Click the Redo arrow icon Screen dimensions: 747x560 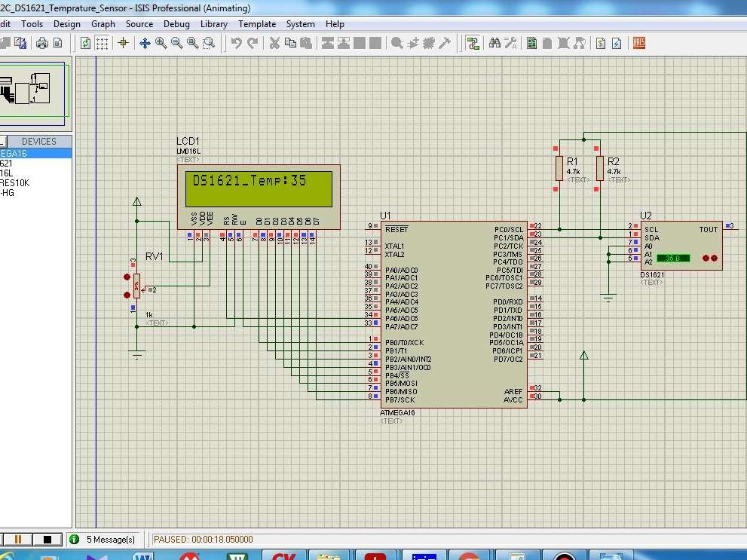tap(253, 43)
